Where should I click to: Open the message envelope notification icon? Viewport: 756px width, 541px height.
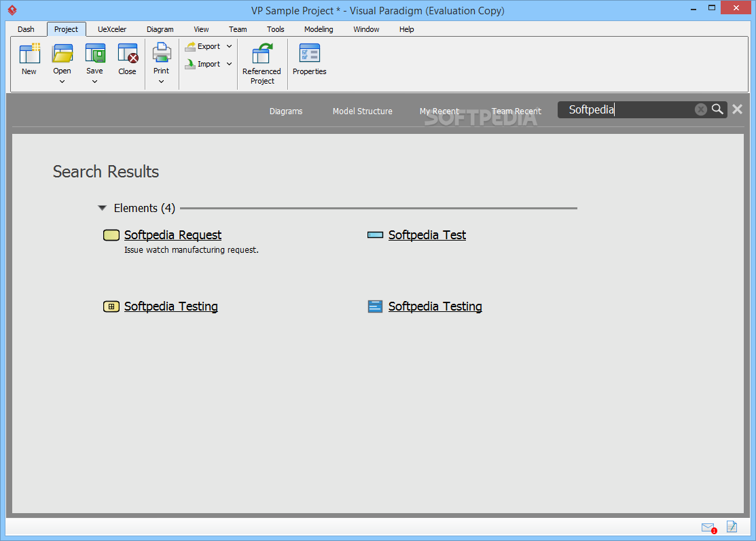click(x=708, y=527)
